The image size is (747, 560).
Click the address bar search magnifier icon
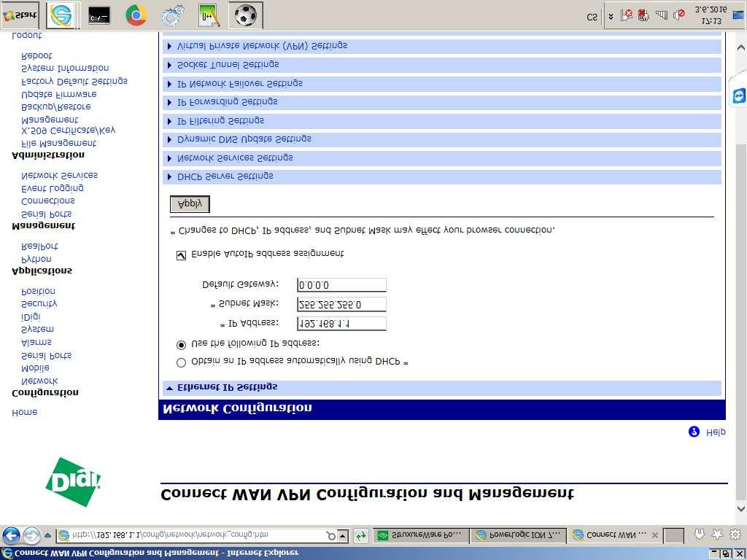click(330, 536)
